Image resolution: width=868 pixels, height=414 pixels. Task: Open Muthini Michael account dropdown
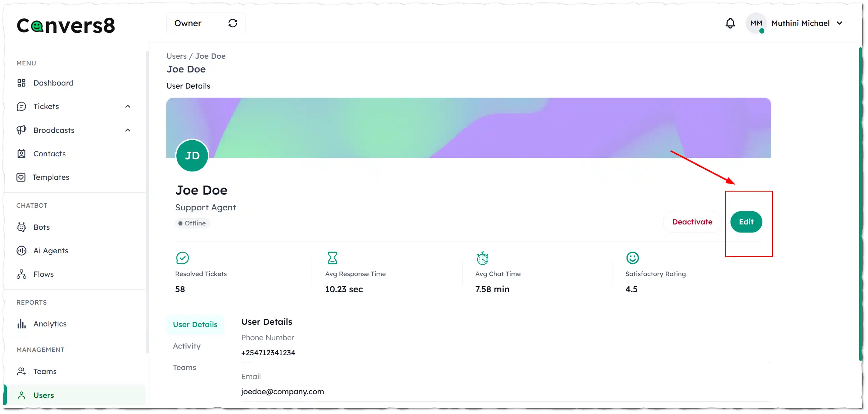point(839,23)
